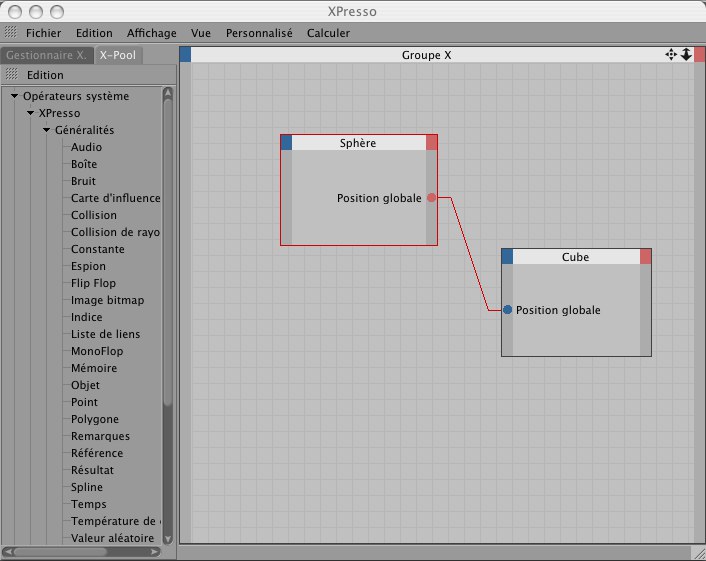Collapse the XPresso tree branch

pos(31,114)
